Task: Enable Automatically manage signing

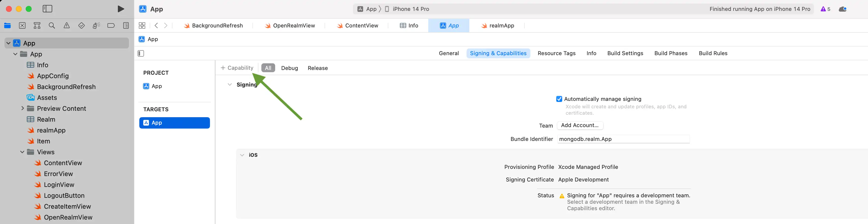Action: [559, 99]
